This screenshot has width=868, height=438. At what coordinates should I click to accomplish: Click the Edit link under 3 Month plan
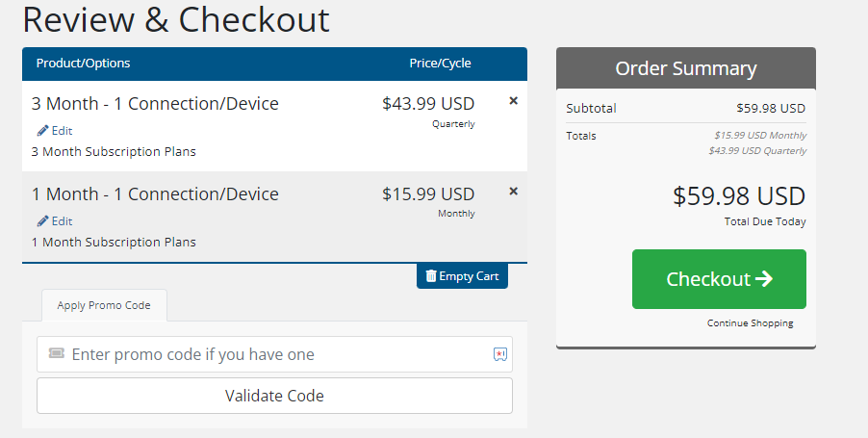pos(62,130)
